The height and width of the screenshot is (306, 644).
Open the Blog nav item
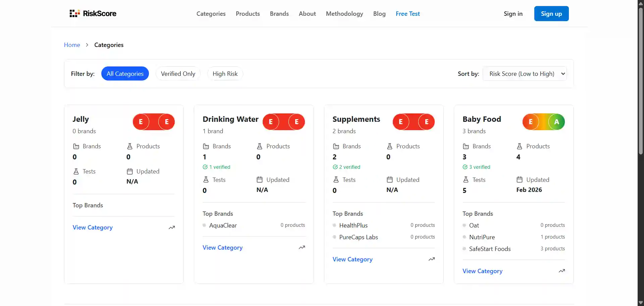379,14
